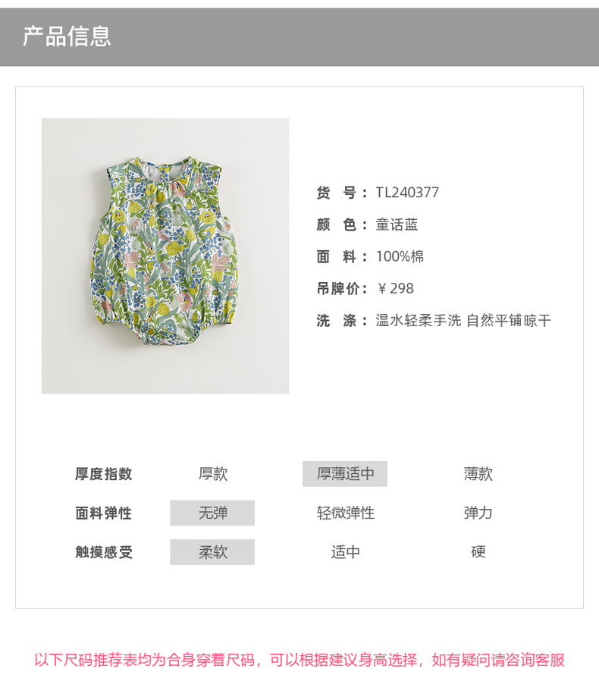Click the 厚度指数 row label
Viewport: 599px width, 700px height.
104,474
